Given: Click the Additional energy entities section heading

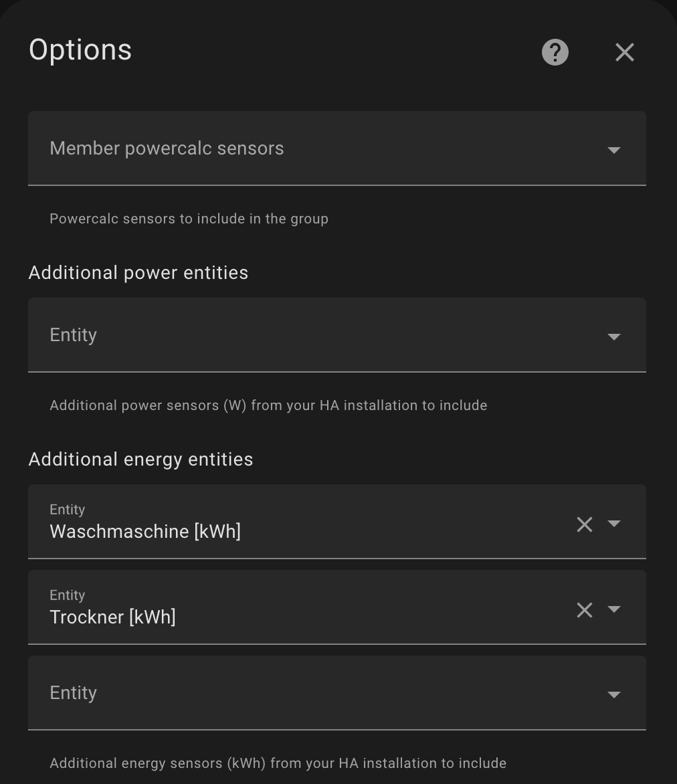Looking at the screenshot, I should tap(140, 459).
